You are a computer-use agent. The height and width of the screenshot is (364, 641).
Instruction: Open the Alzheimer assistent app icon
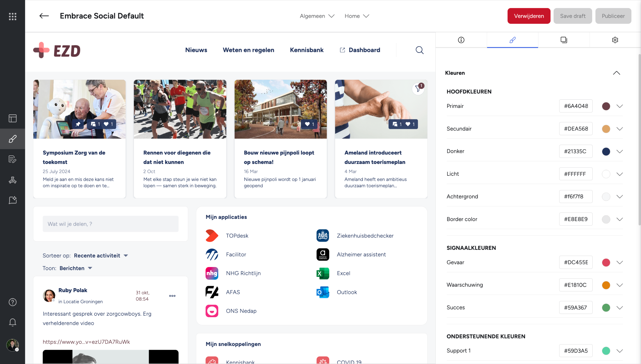tap(323, 254)
